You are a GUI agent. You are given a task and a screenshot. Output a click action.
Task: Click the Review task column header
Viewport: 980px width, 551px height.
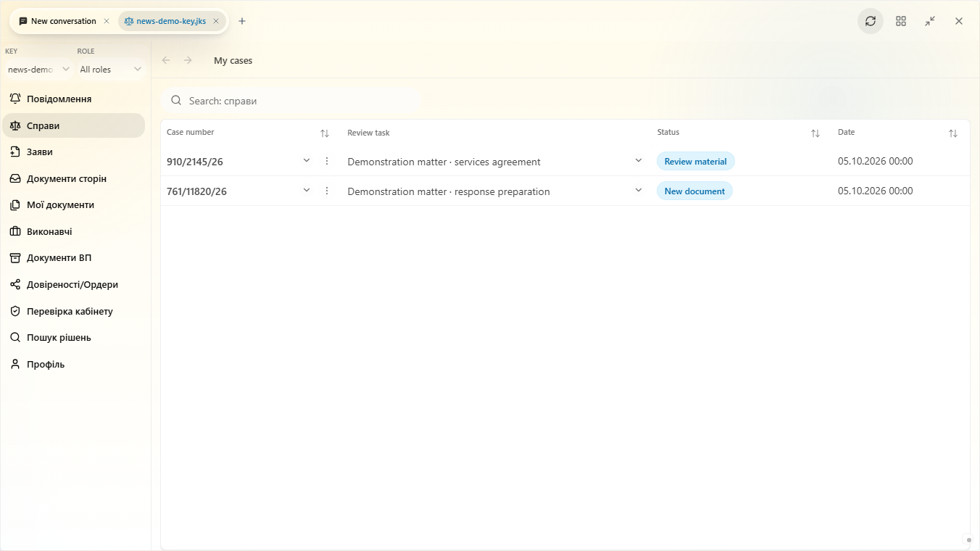coord(368,133)
